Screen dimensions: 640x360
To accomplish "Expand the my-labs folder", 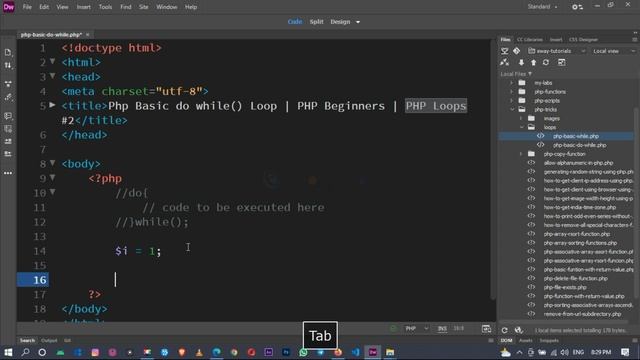I will 511,83.
